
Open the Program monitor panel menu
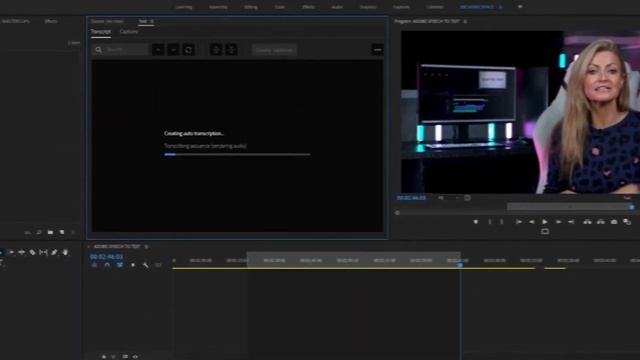pyautogui.click(x=465, y=21)
